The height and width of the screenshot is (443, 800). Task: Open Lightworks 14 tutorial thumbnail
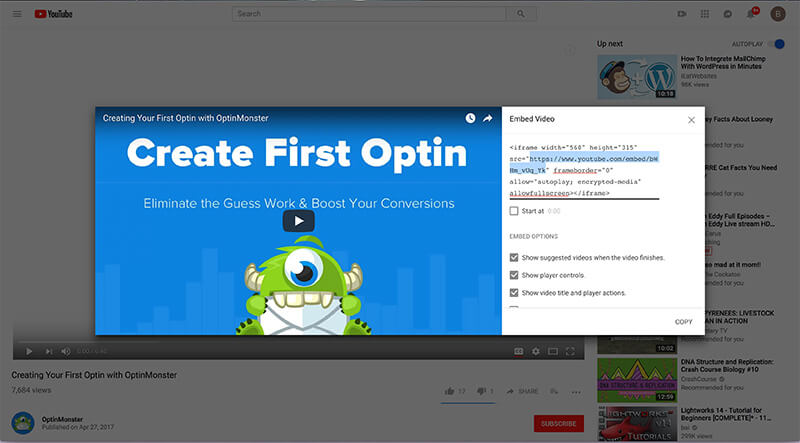pos(637,424)
